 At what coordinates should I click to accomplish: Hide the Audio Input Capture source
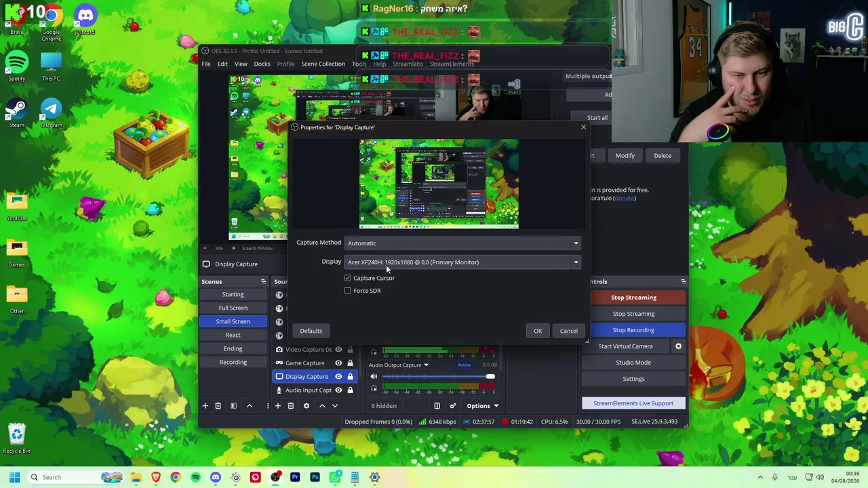[338, 390]
